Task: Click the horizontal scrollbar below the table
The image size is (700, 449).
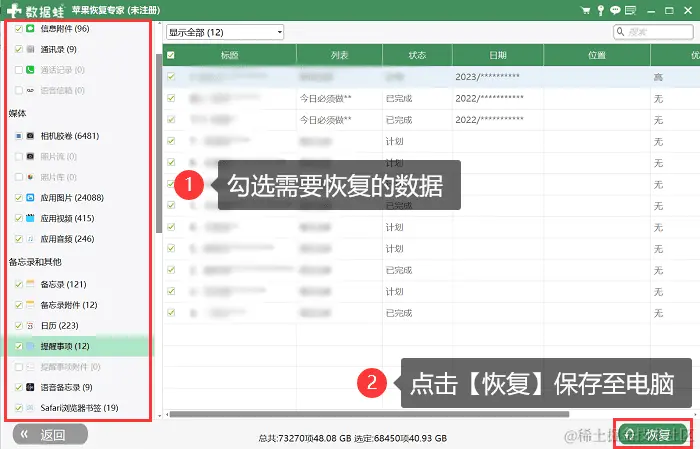Action: tap(369, 415)
